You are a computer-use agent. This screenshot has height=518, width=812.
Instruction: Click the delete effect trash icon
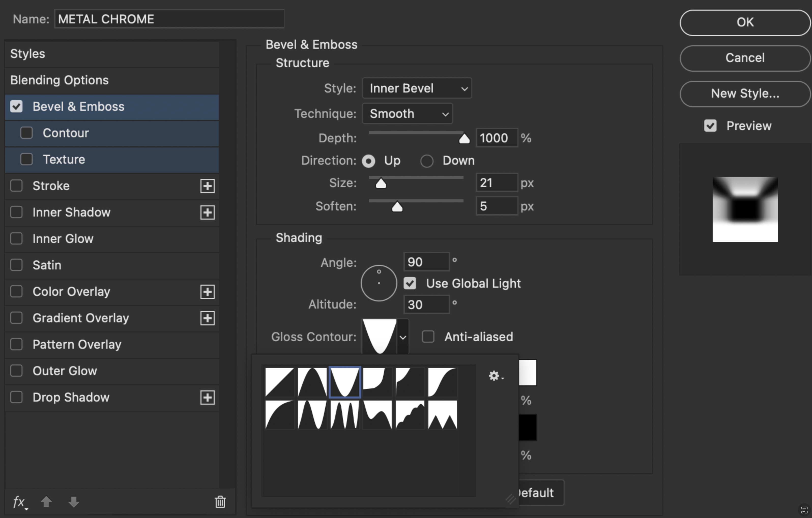tap(220, 502)
